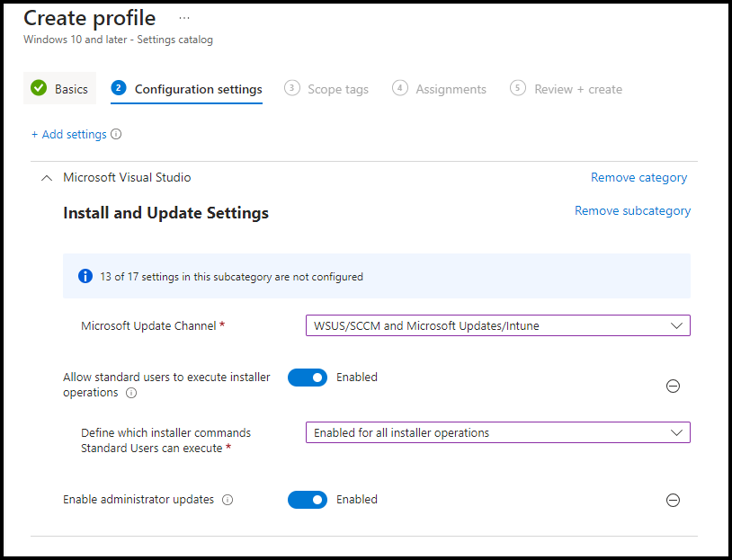Toggle the Enable administrator updates switch
732x560 pixels.
pyautogui.click(x=308, y=500)
